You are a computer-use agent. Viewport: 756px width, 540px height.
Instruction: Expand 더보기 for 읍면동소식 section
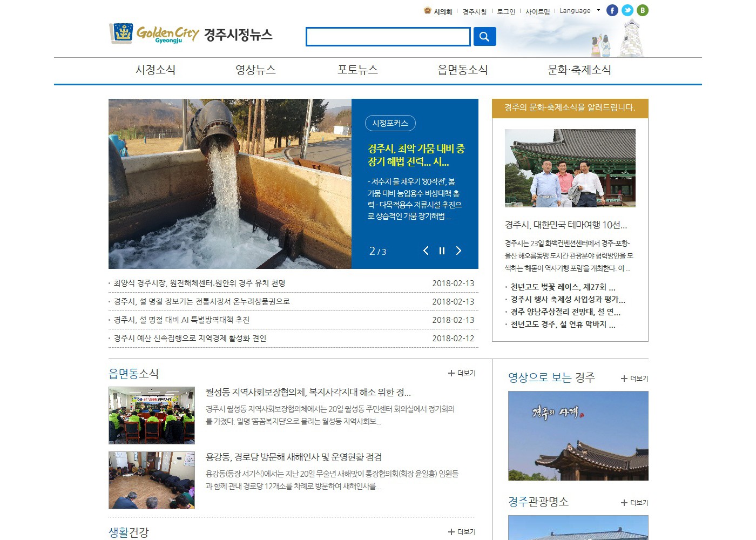coord(462,373)
